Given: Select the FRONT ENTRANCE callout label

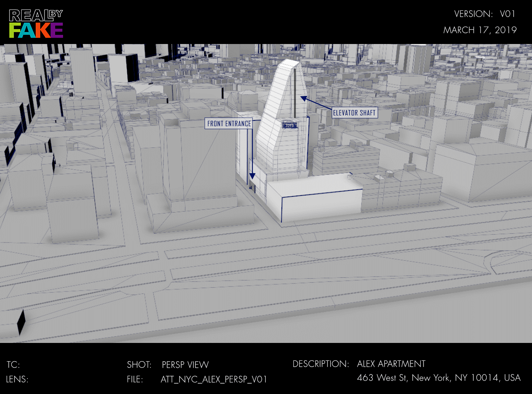Looking at the screenshot, I should click(229, 123).
